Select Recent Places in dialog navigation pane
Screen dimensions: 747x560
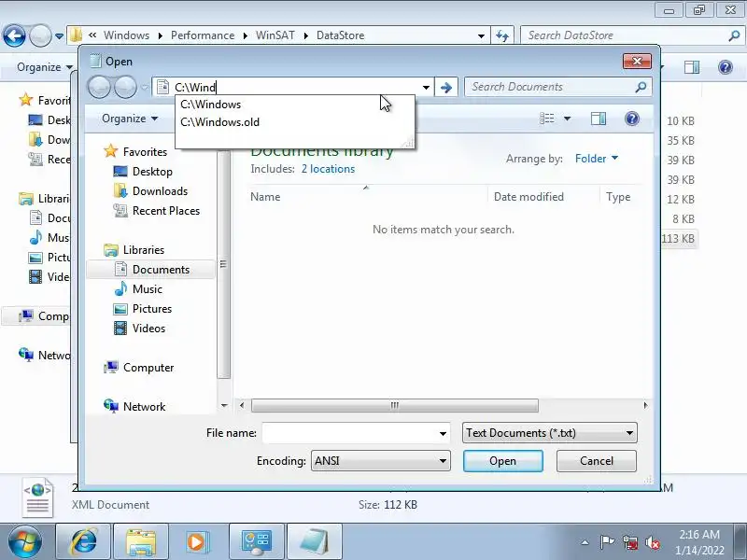pyautogui.click(x=166, y=211)
